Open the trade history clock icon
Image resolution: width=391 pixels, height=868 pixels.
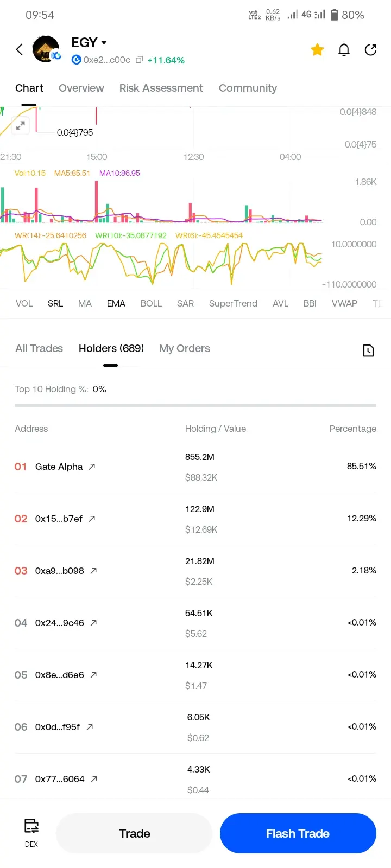368,350
